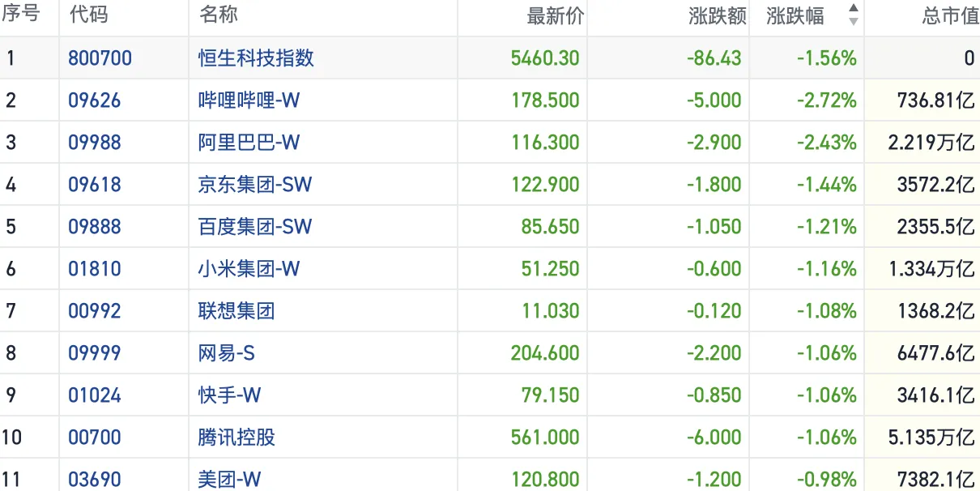Open stock code 09618
The width and height of the screenshot is (980, 491).
(94, 185)
